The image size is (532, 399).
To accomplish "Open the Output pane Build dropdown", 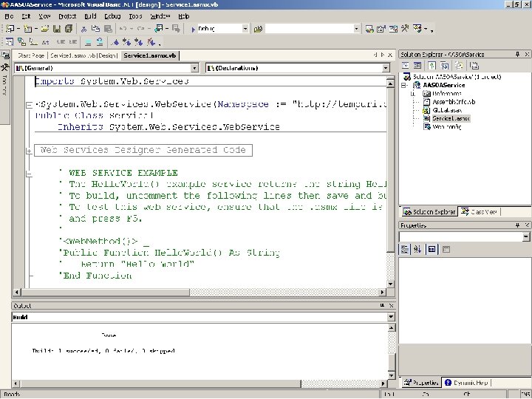I will (x=391, y=317).
